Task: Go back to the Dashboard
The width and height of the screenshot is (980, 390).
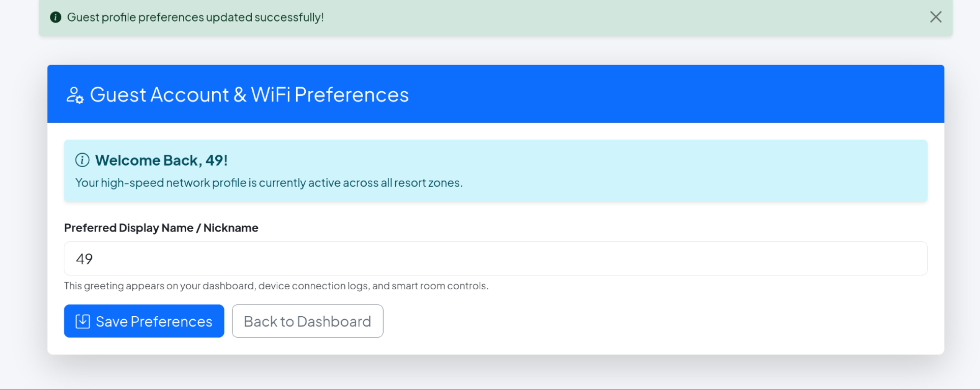Action: tap(308, 321)
